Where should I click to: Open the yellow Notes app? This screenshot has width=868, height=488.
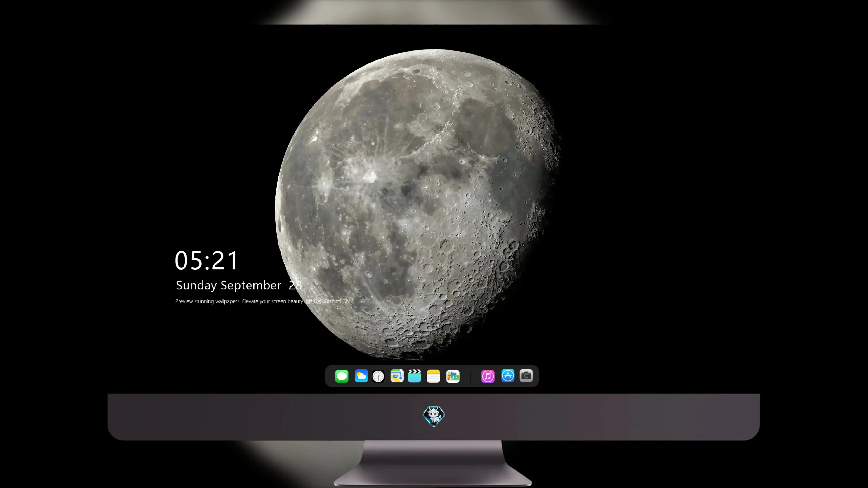[x=433, y=376]
